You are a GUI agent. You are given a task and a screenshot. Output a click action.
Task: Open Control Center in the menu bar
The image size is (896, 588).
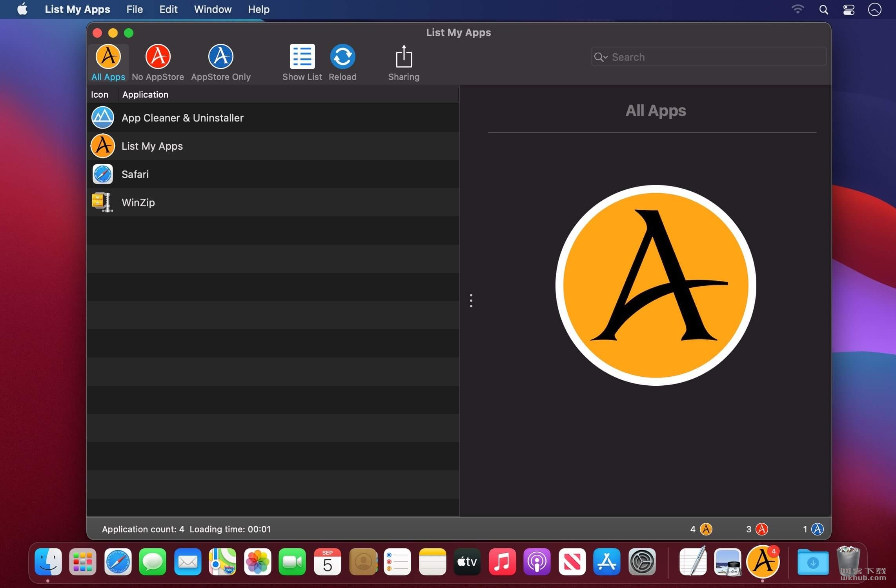coord(849,9)
